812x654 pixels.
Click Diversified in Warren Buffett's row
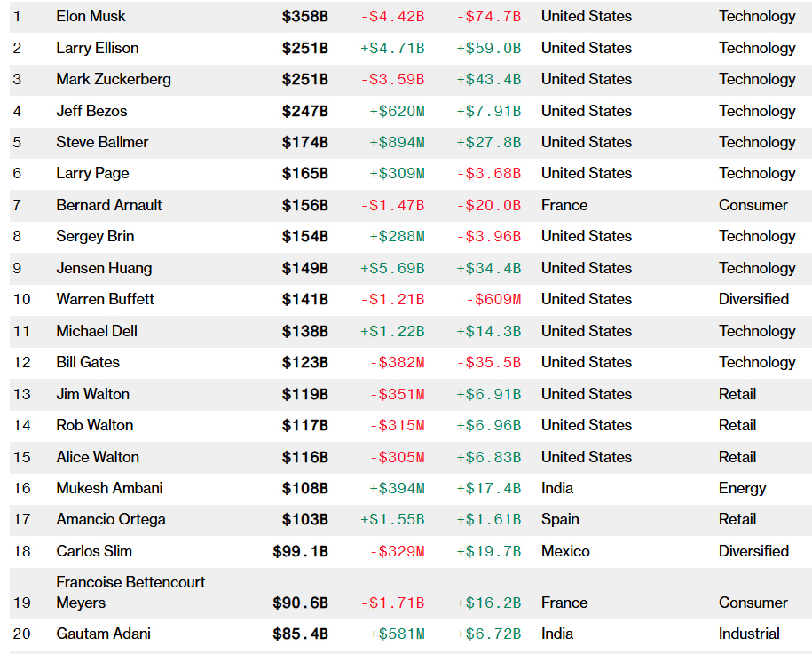pyautogui.click(x=754, y=299)
